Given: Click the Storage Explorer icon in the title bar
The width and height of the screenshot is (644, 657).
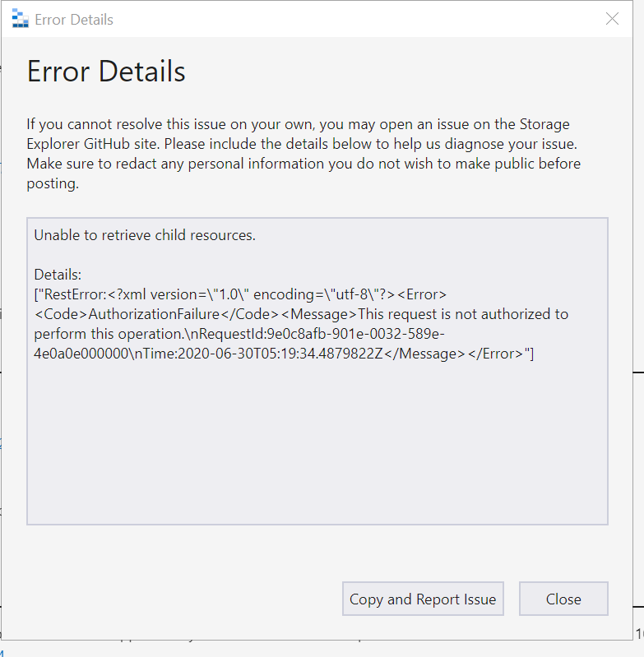Looking at the screenshot, I should (20, 19).
